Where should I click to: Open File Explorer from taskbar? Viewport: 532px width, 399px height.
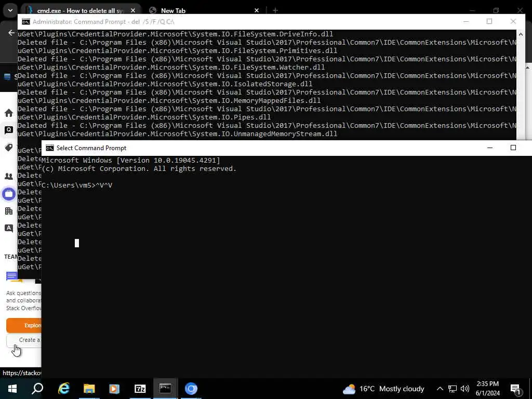[x=89, y=389]
